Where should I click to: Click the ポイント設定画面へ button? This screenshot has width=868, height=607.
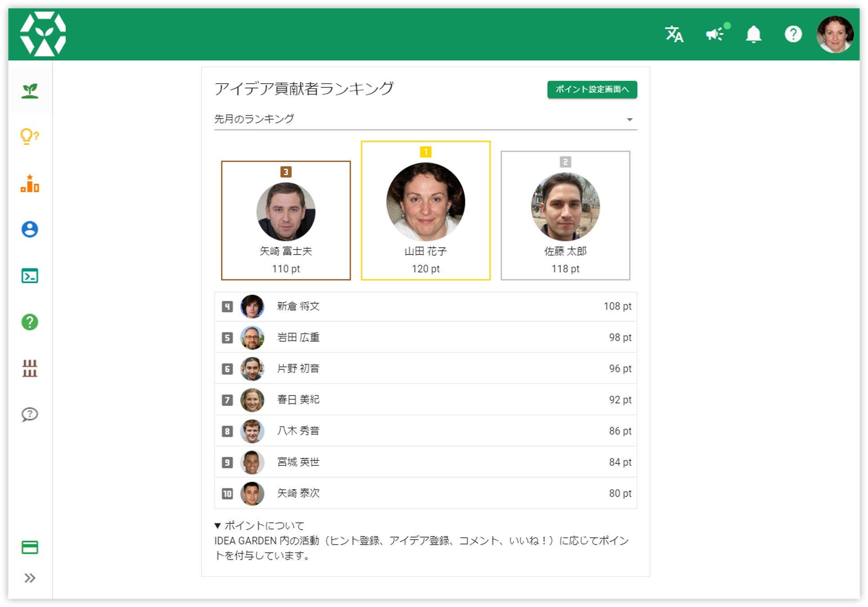coord(591,89)
